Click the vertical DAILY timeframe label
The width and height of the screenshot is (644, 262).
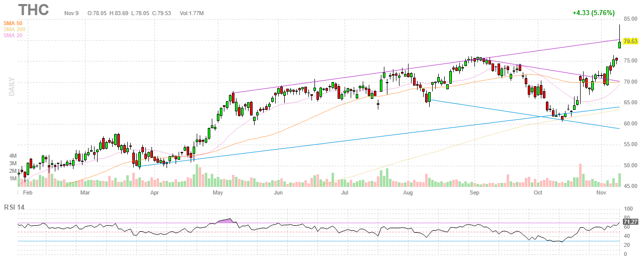11,87
